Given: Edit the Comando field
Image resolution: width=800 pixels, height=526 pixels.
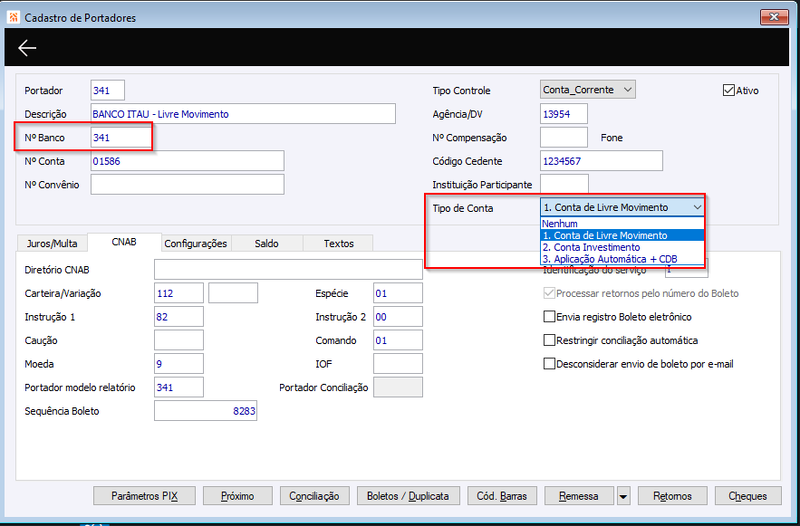Looking at the screenshot, I should [398, 340].
